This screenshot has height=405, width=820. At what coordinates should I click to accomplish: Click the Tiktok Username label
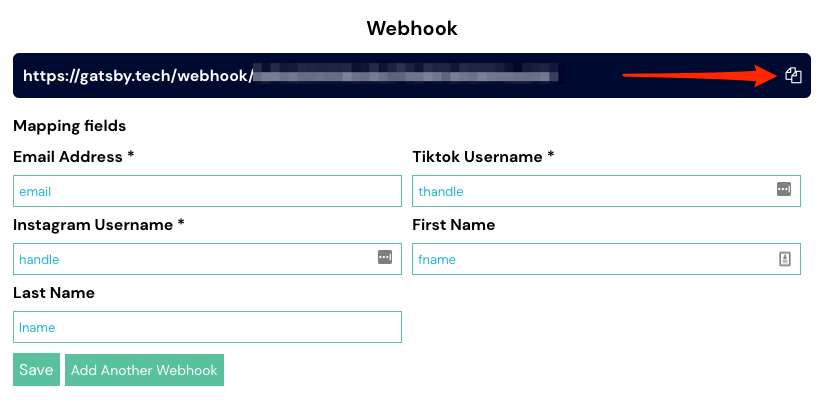pyautogui.click(x=483, y=156)
